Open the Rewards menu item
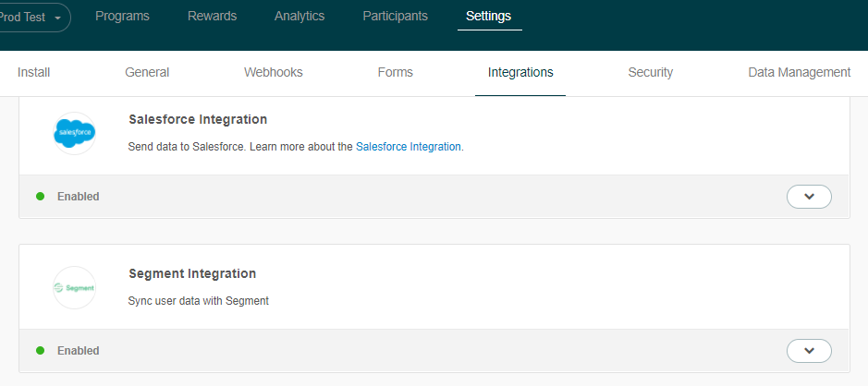The image size is (868, 386). [x=212, y=16]
